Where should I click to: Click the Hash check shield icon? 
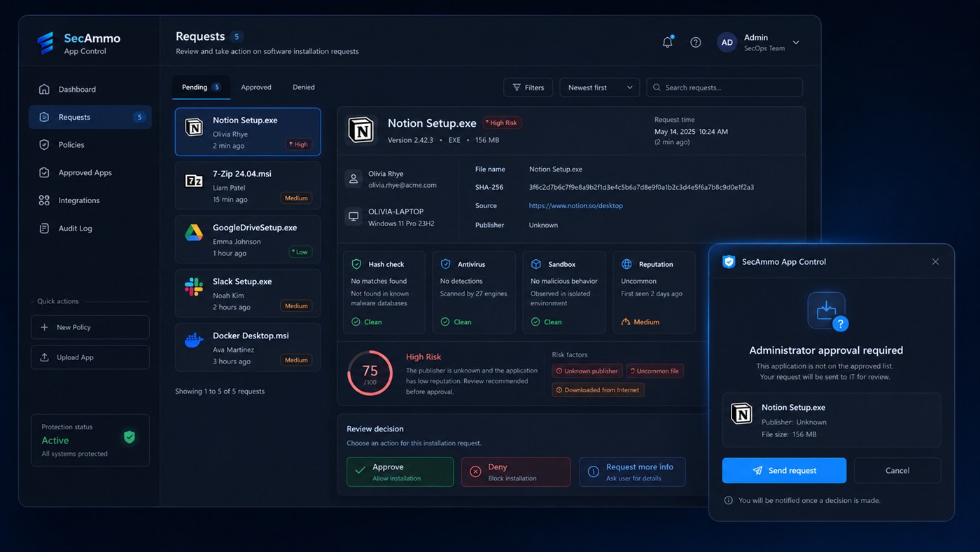(356, 264)
